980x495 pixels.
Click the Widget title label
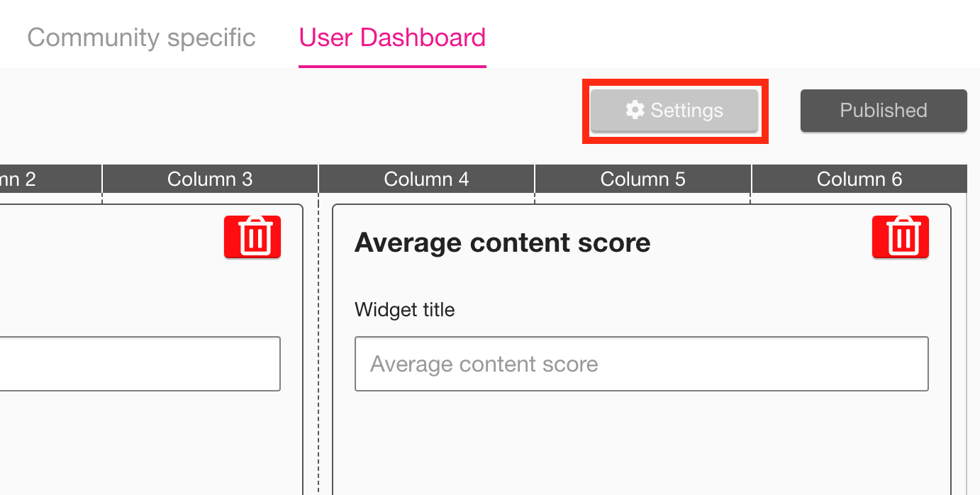click(404, 309)
